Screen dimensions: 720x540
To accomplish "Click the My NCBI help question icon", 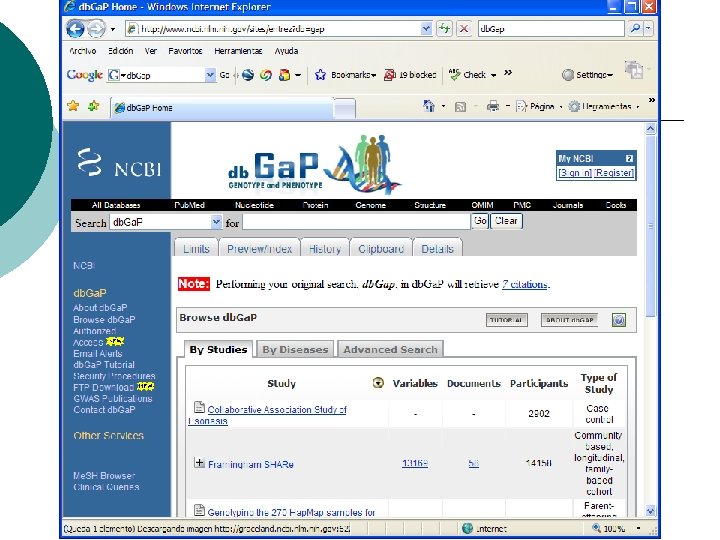I will (629, 158).
